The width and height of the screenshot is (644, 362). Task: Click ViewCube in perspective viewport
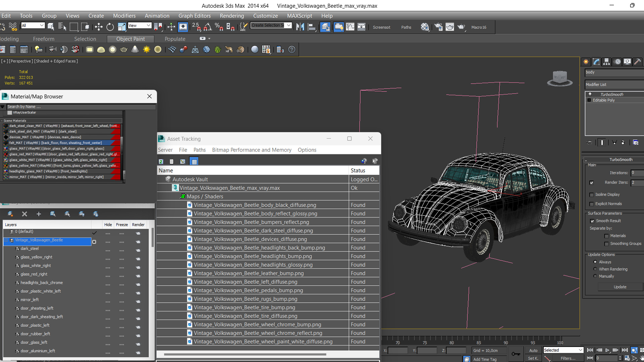click(560, 78)
